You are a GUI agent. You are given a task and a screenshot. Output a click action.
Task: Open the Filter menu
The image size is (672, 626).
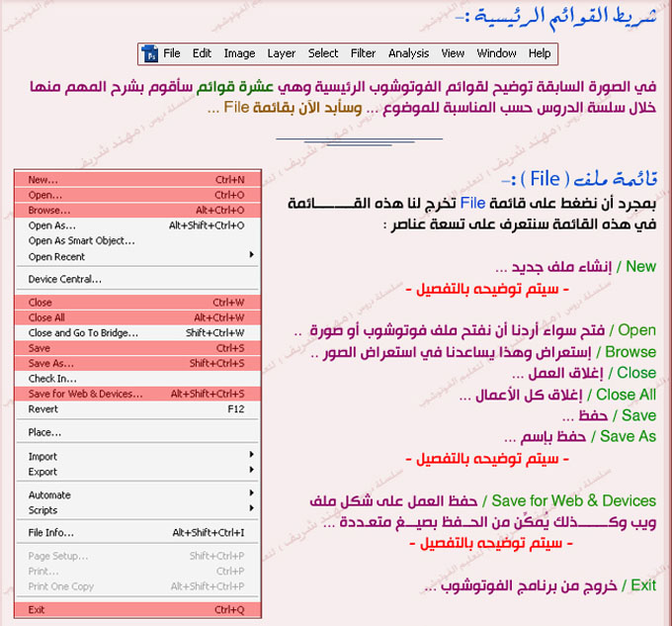(363, 53)
